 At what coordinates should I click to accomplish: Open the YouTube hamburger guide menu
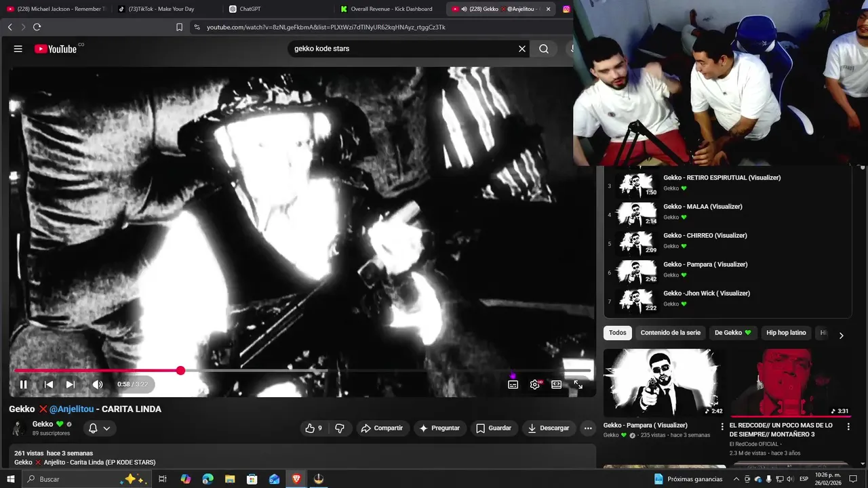click(18, 49)
